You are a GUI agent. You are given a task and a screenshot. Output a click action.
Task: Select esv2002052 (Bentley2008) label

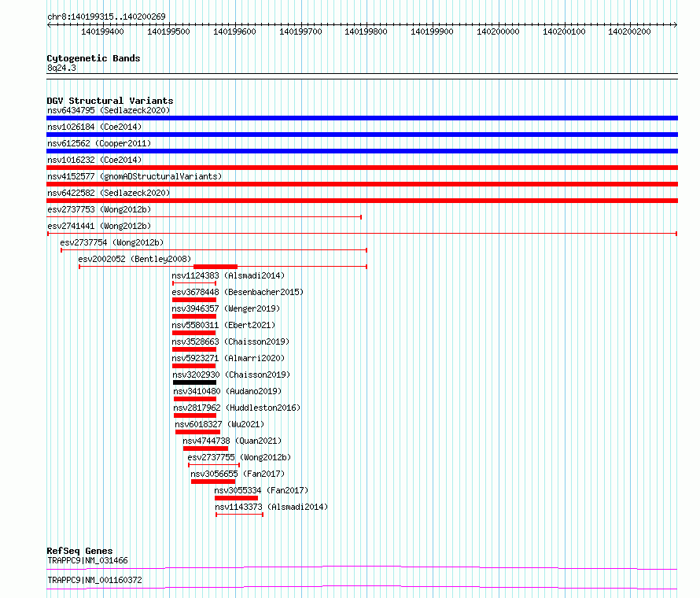click(134, 259)
